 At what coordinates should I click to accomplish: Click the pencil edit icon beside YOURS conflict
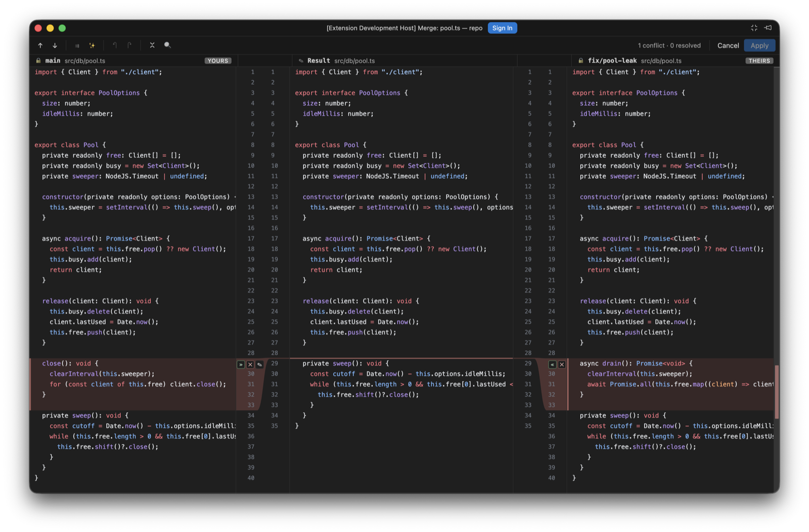[x=259, y=364]
